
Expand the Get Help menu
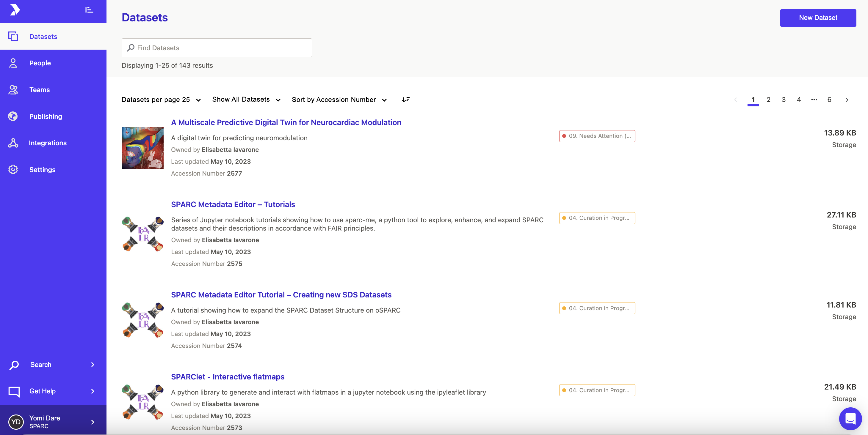pos(53,391)
